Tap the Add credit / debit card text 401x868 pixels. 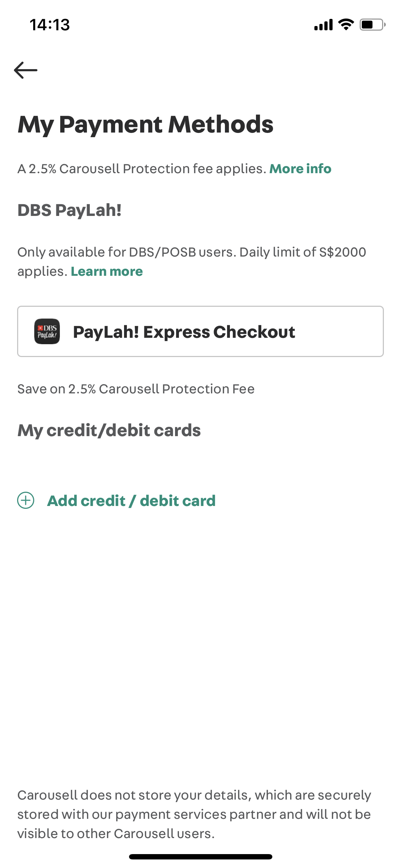point(131,501)
